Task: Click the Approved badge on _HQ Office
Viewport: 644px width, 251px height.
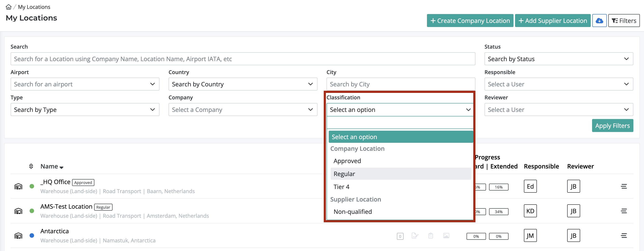Action: click(x=83, y=183)
